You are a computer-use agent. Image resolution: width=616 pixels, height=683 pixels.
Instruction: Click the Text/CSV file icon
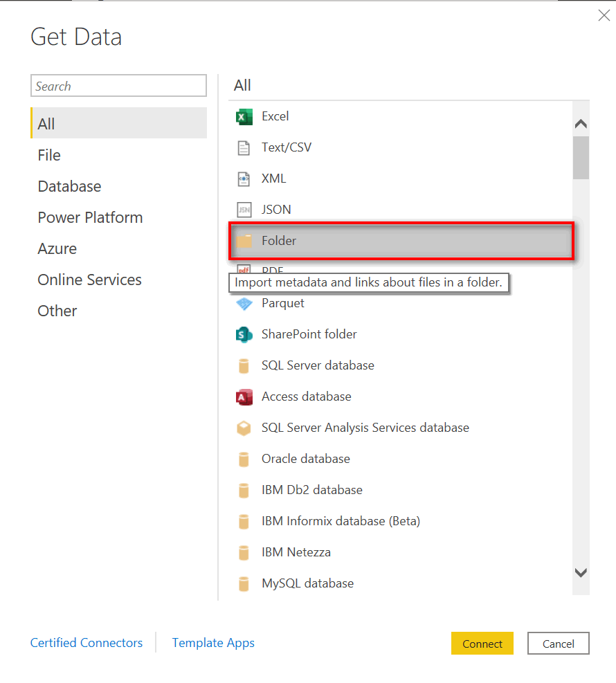244,148
